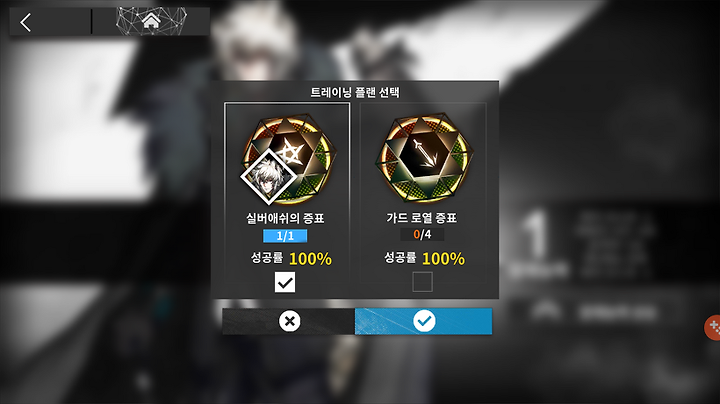This screenshot has width=720, height=404.
Task: Open the home navigation icon
Action: (x=151, y=21)
